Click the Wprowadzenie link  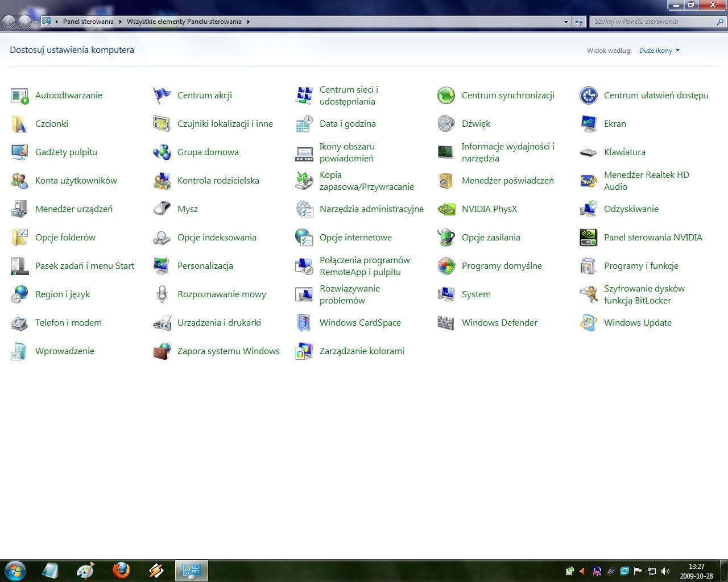(x=65, y=351)
